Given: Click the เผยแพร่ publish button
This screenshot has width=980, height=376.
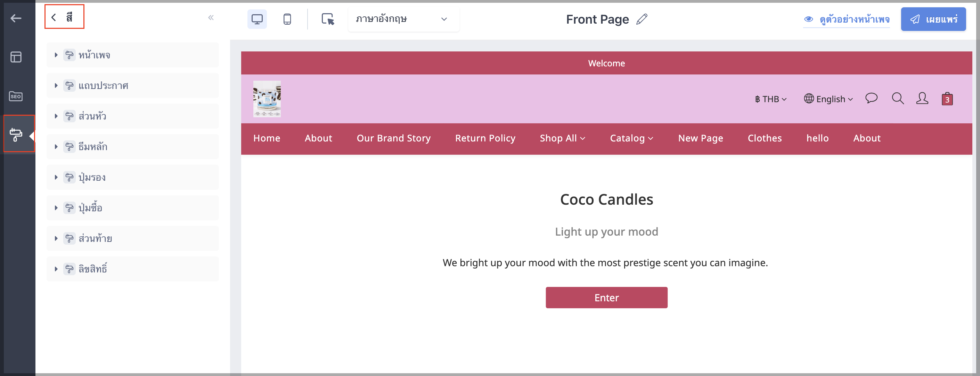Looking at the screenshot, I should 933,19.
